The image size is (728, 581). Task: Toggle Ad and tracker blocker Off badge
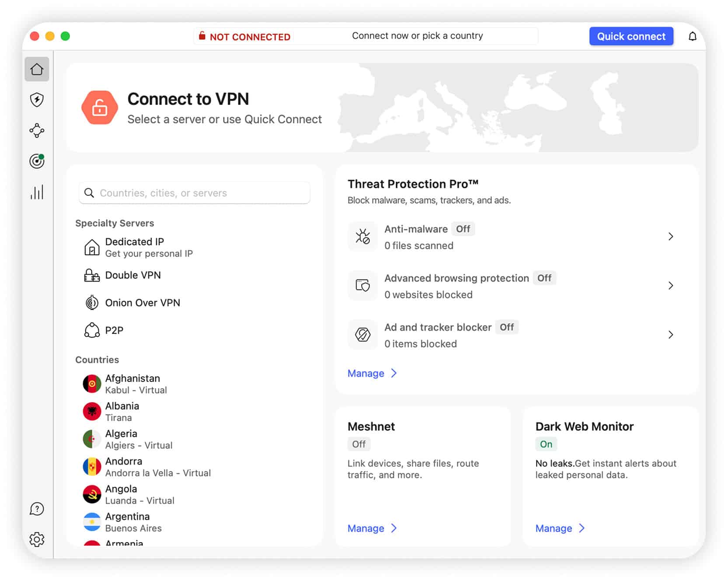507,327
